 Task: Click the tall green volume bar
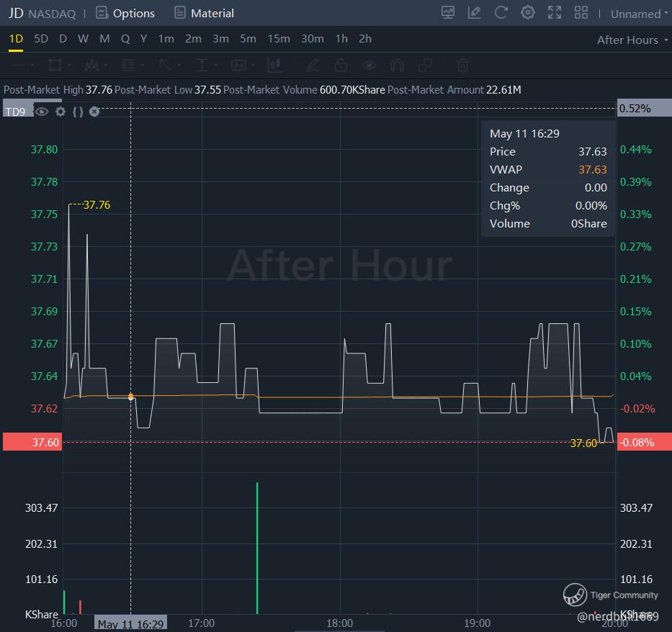coord(257,547)
